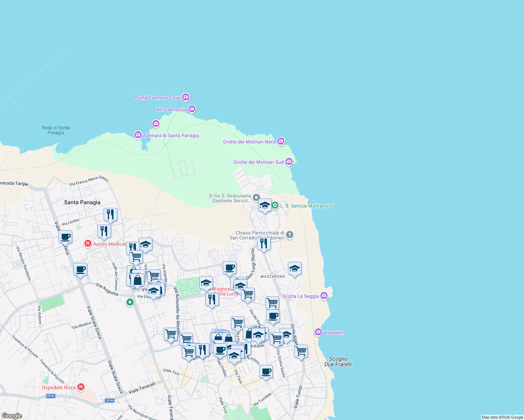Open the recycling icon for L. B. Service Multiservizi
The image size is (524, 420).
click(276, 206)
